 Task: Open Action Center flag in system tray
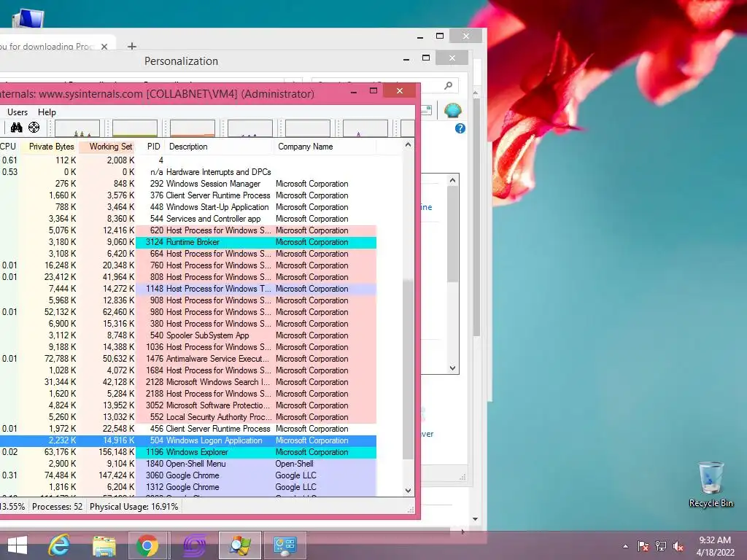[x=643, y=546]
